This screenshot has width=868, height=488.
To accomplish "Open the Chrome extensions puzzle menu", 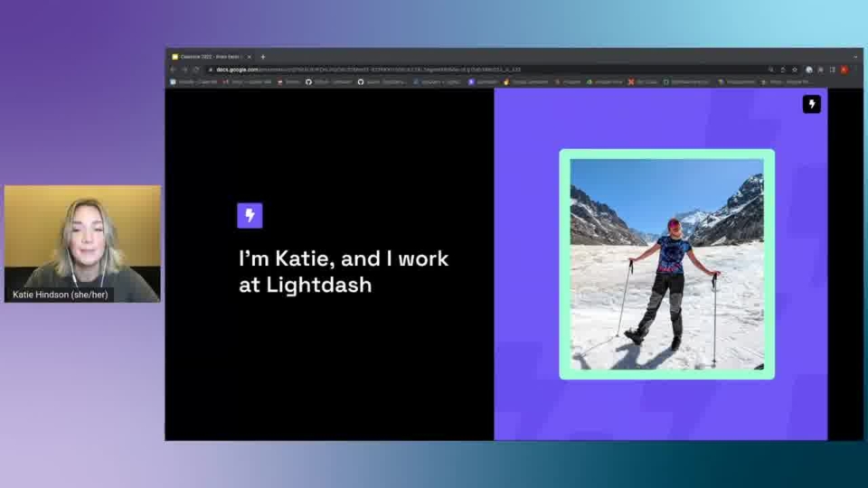I will point(820,70).
